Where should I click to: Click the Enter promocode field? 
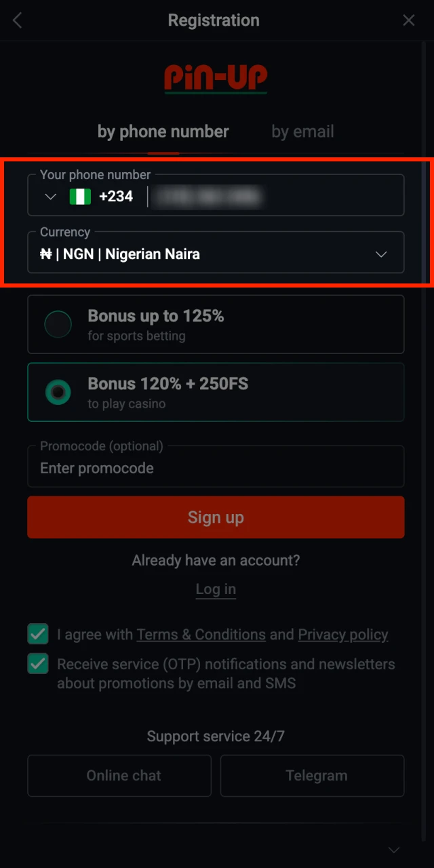tap(216, 469)
